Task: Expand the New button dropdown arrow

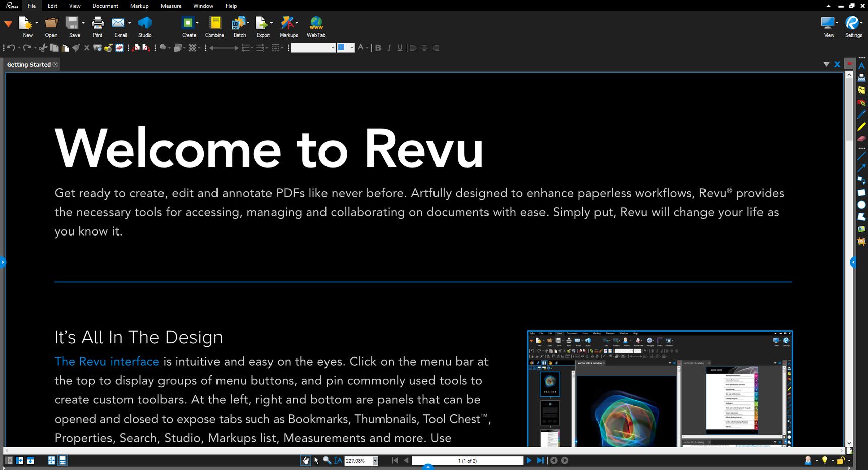Action: click(x=36, y=23)
